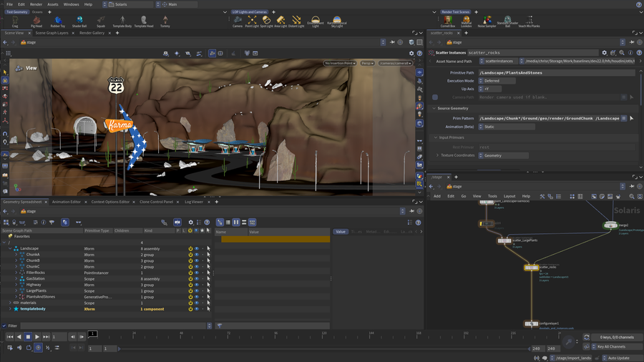Toggle activation power icon for ChunkA
644x362 pixels.
190,255
